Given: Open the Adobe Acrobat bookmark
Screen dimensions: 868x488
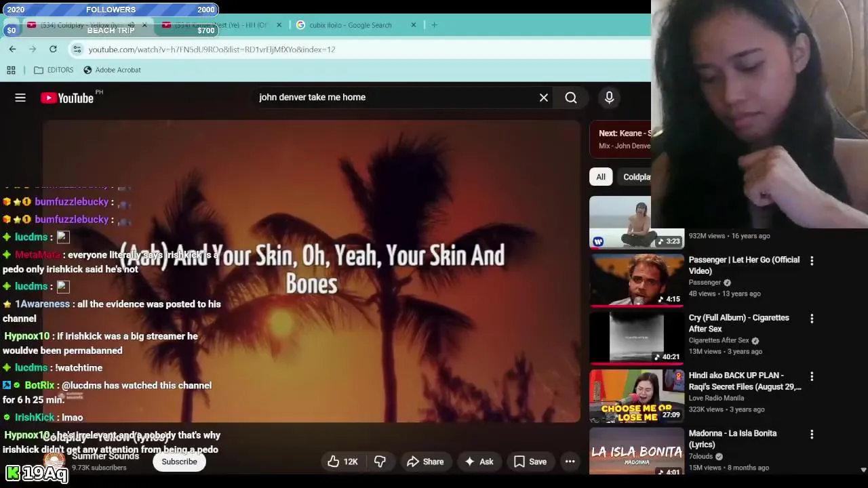Looking at the screenshot, I should (x=112, y=70).
